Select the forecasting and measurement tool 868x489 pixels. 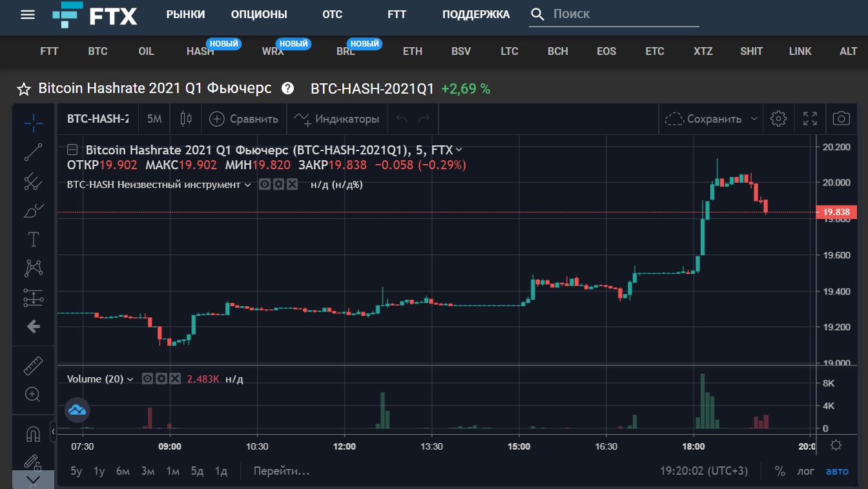pos(34,297)
